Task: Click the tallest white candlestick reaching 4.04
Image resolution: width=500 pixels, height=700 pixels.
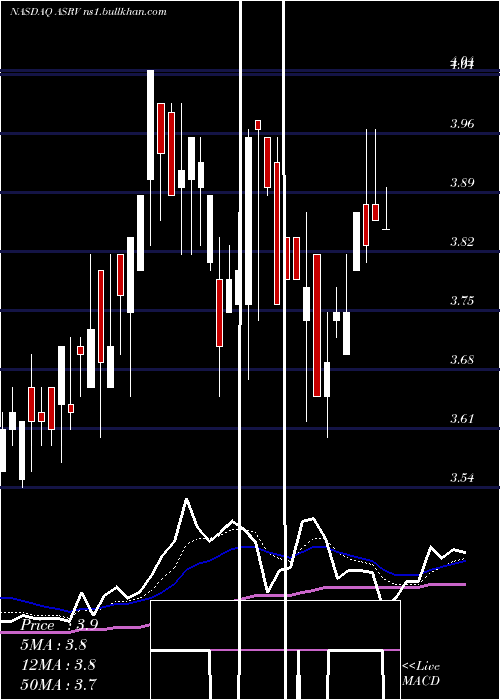Action: (x=150, y=125)
